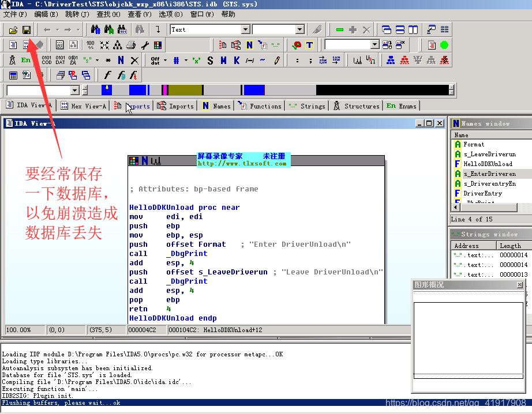The height and width of the screenshot is (414, 532).
Task: Click the green En enums toolbar icon
Action: [26, 61]
